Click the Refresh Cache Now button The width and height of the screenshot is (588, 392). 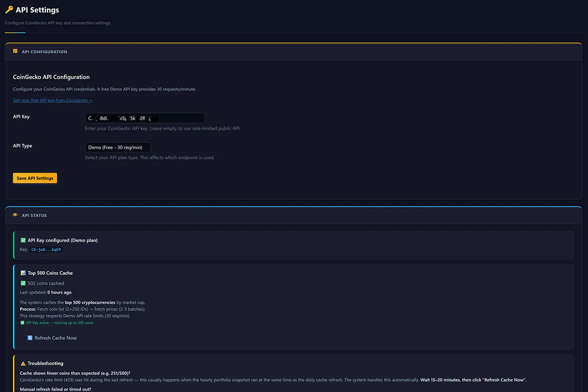pyautogui.click(x=52, y=338)
